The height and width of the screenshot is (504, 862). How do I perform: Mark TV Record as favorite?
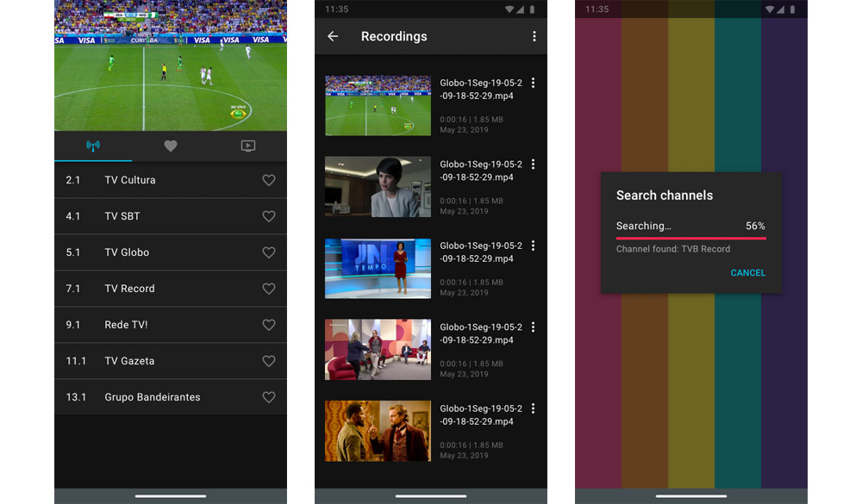[x=268, y=289]
